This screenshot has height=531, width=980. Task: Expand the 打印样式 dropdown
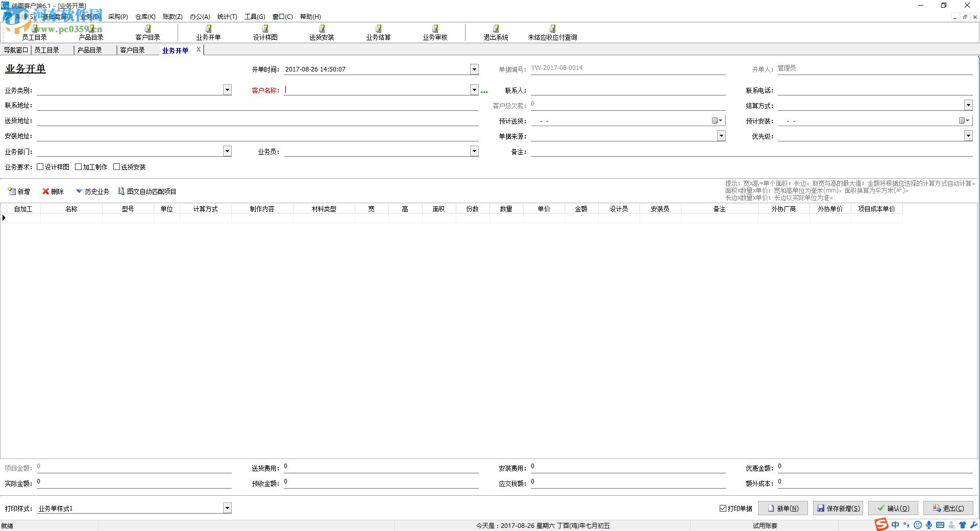227,508
